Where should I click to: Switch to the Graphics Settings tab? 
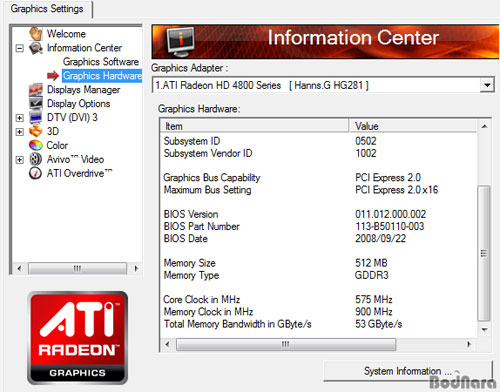tap(47, 9)
